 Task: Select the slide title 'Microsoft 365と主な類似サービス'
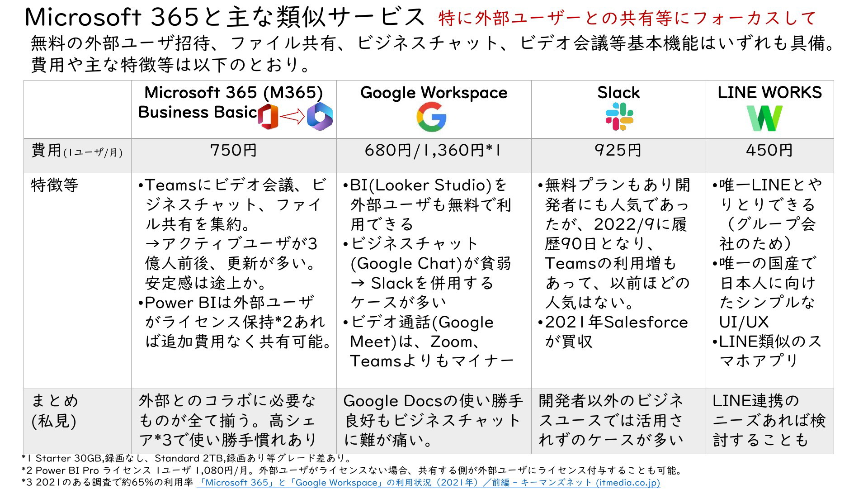tap(225, 18)
